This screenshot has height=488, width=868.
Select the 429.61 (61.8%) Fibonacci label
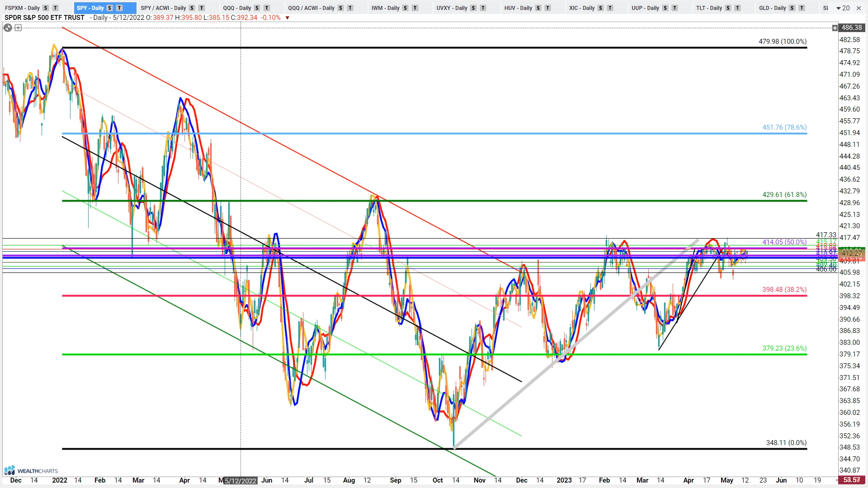(x=784, y=195)
